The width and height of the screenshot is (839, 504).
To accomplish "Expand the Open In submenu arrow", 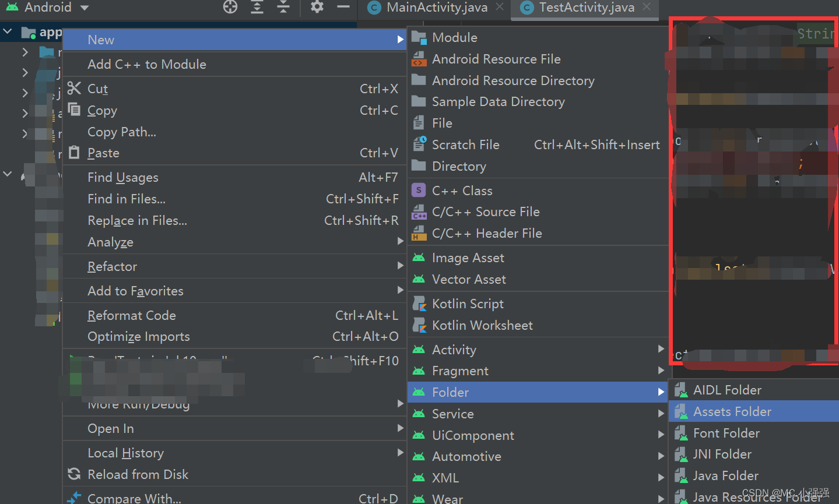I will (x=401, y=428).
